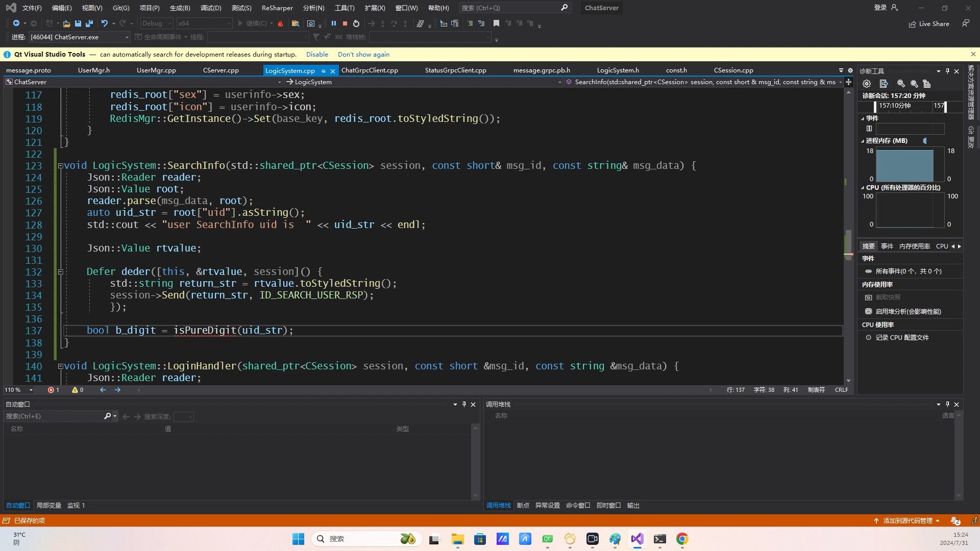Click the ReSharper menu item
Image resolution: width=980 pixels, height=551 pixels.
pyautogui.click(x=276, y=8)
